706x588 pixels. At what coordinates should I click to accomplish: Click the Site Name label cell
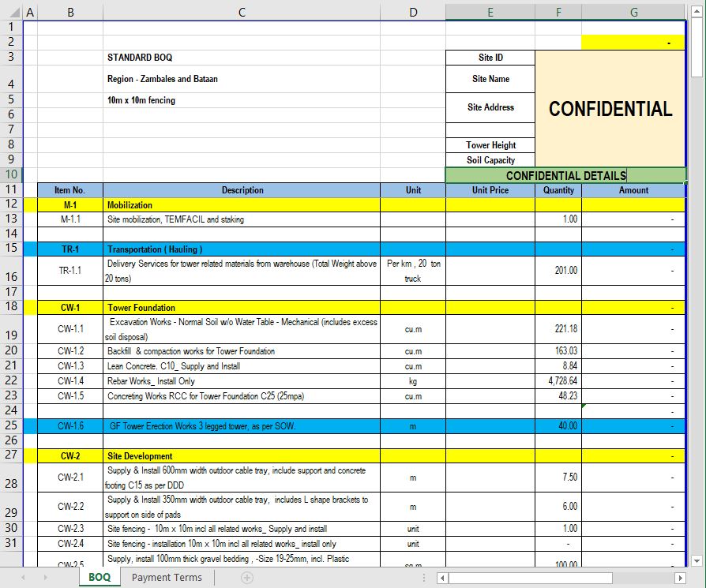point(490,79)
